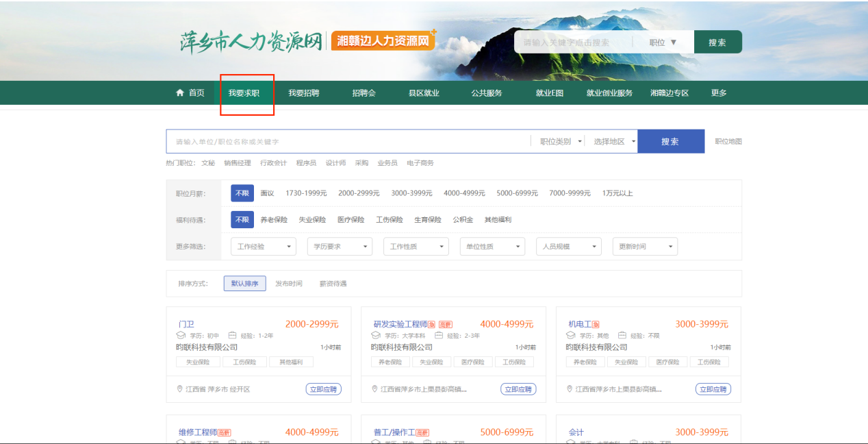Open the 选择地区 dropdown

pos(614,141)
